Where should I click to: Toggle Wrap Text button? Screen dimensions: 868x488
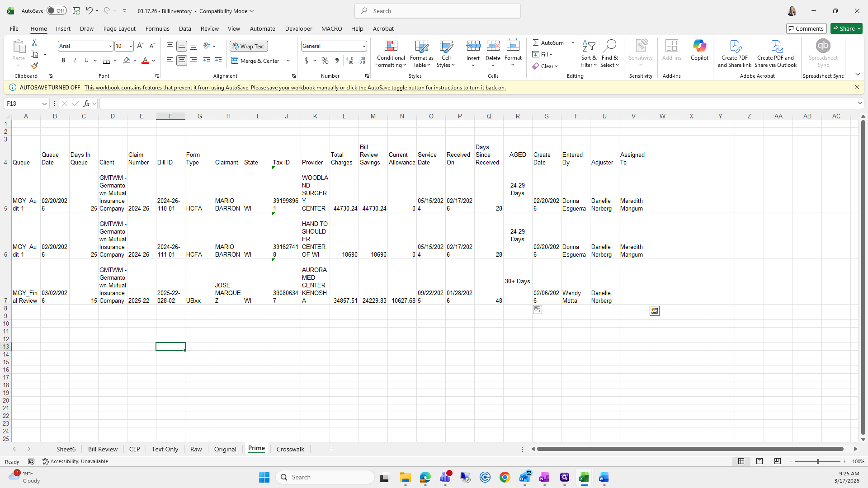pyautogui.click(x=249, y=46)
